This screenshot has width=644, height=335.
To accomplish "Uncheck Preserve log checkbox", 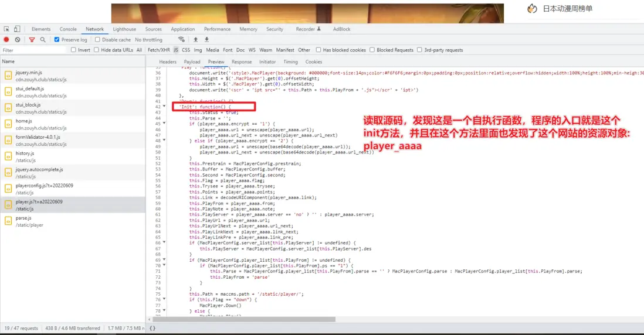I will (57, 40).
